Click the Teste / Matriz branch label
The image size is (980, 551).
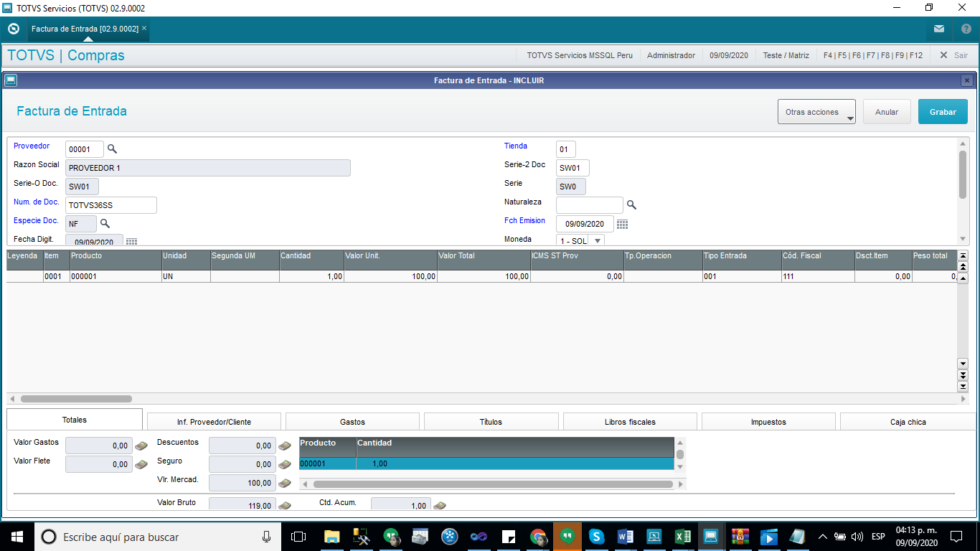(x=786, y=55)
